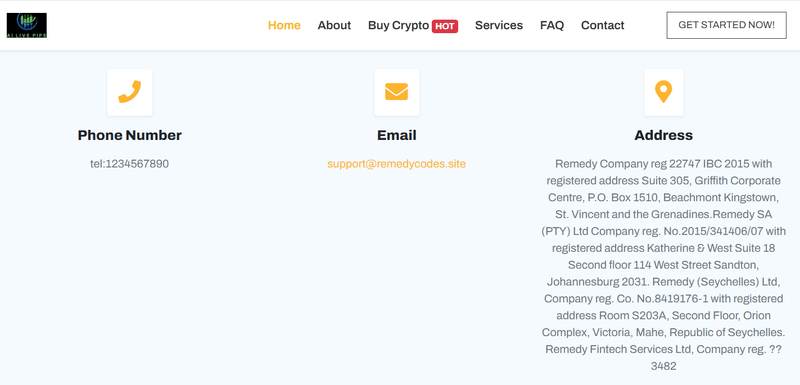Click the red HOT badge
The height and width of the screenshot is (385, 800).
[x=445, y=26]
